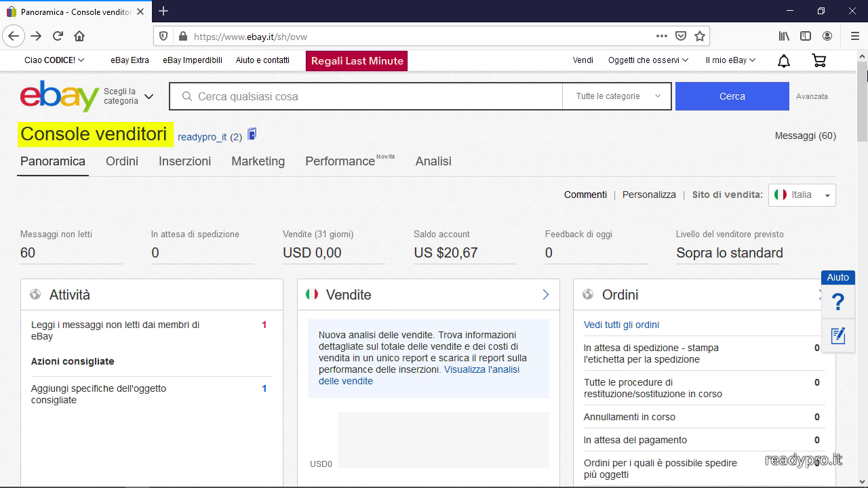Viewport: 868px width, 488px height.
Task: Open eBay Extra link
Action: coord(130,60)
